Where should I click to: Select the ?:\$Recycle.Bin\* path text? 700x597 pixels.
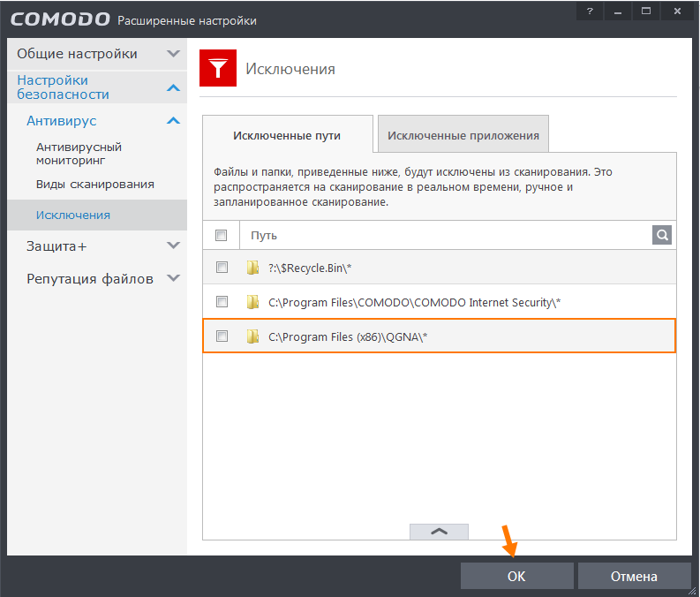310,268
